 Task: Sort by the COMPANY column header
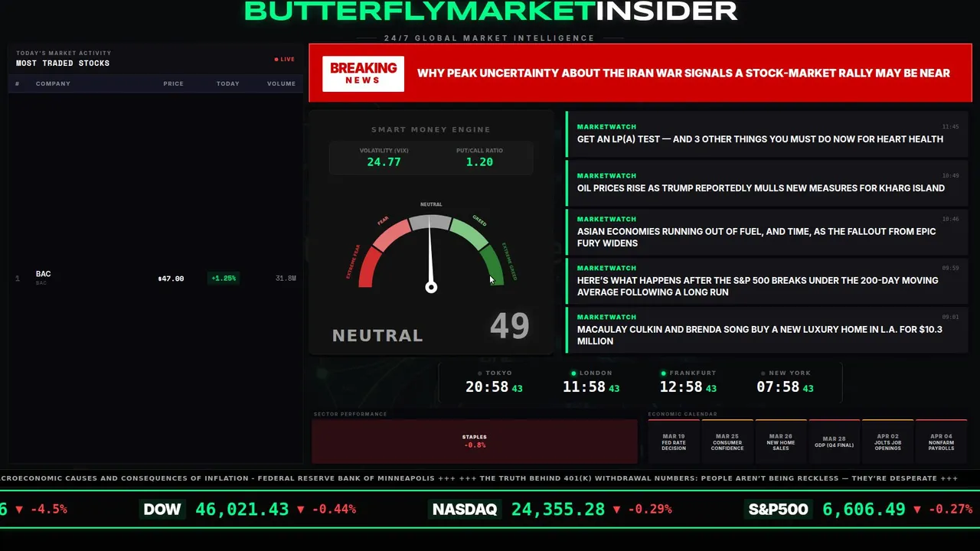click(53, 83)
